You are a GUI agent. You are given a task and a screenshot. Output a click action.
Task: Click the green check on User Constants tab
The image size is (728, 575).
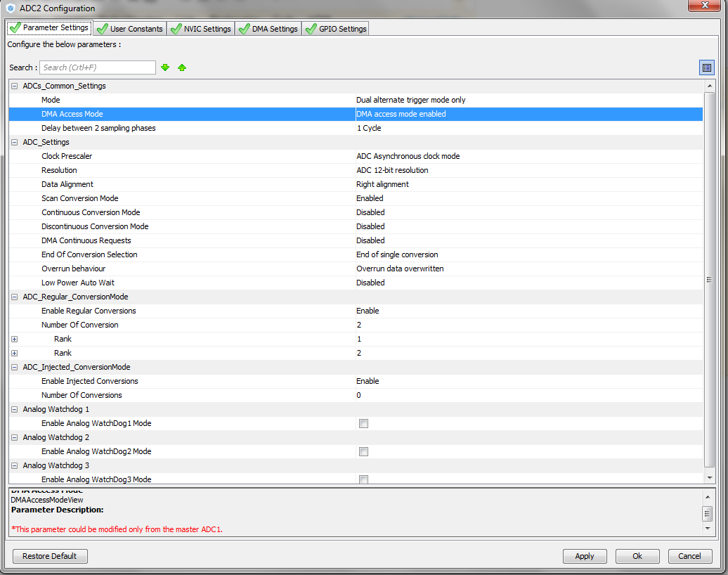pyautogui.click(x=104, y=28)
